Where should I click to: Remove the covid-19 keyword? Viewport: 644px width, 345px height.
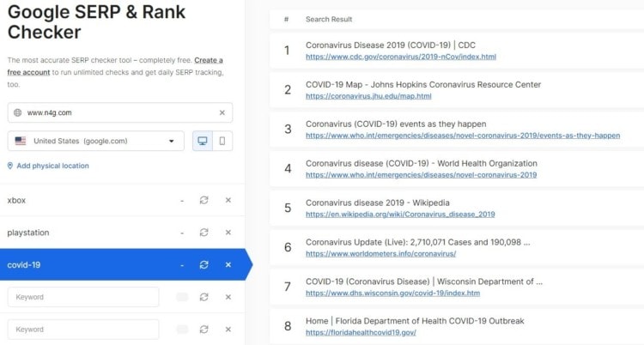(228, 265)
